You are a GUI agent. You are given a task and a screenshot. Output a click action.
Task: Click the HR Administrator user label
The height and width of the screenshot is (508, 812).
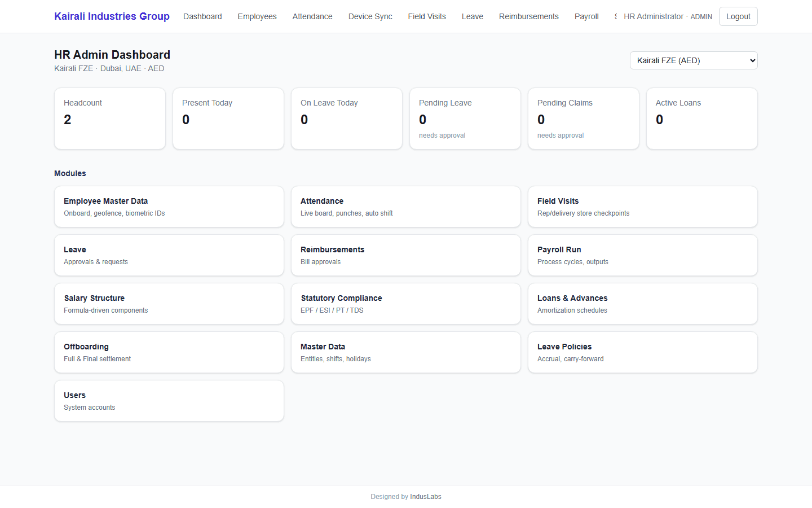[668, 16]
